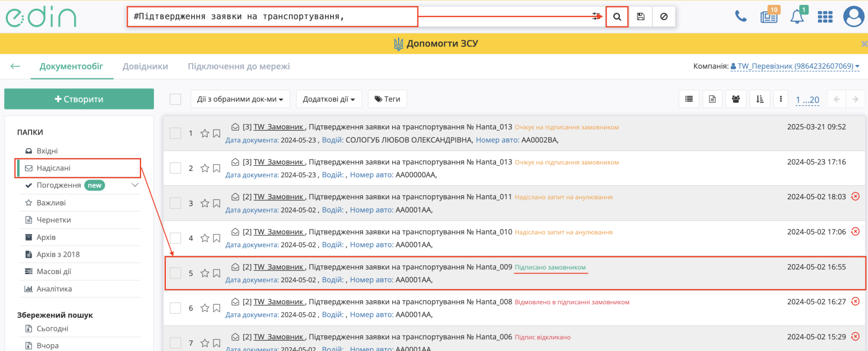Switch to the Довідники tab

(x=145, y=67)
